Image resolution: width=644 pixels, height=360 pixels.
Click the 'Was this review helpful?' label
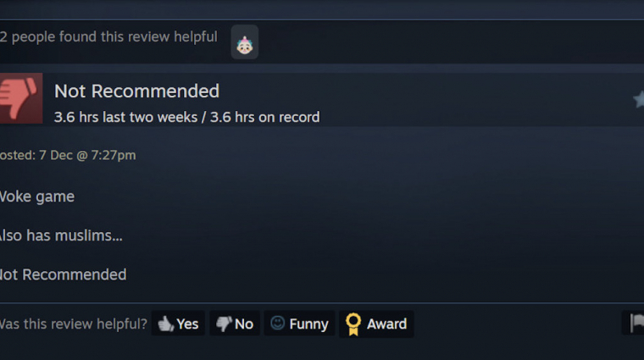(x=73, y=324)
